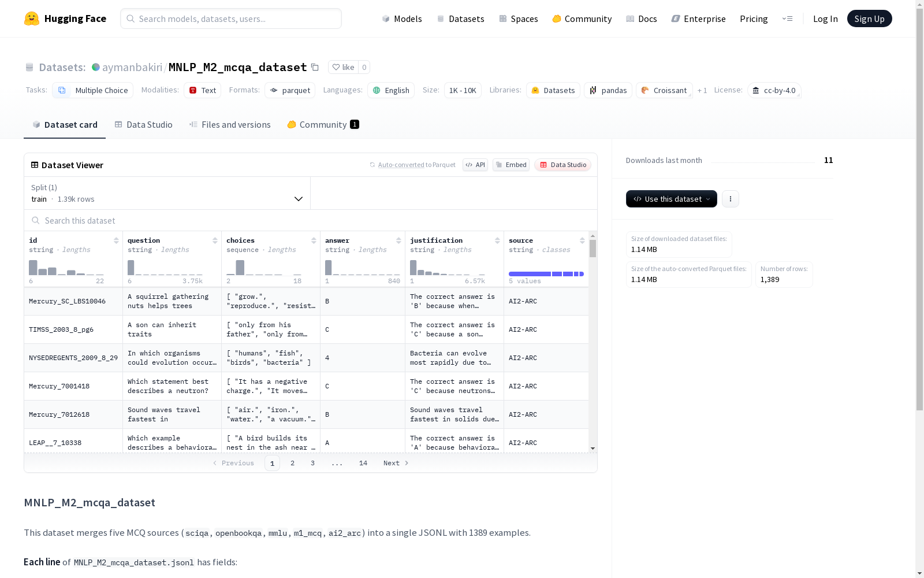Image resolution: width=924 pixels, height=578 pixels.
Task: Click the source classes distribution bar
Action: pyautogui.click(x=546, y=274)
